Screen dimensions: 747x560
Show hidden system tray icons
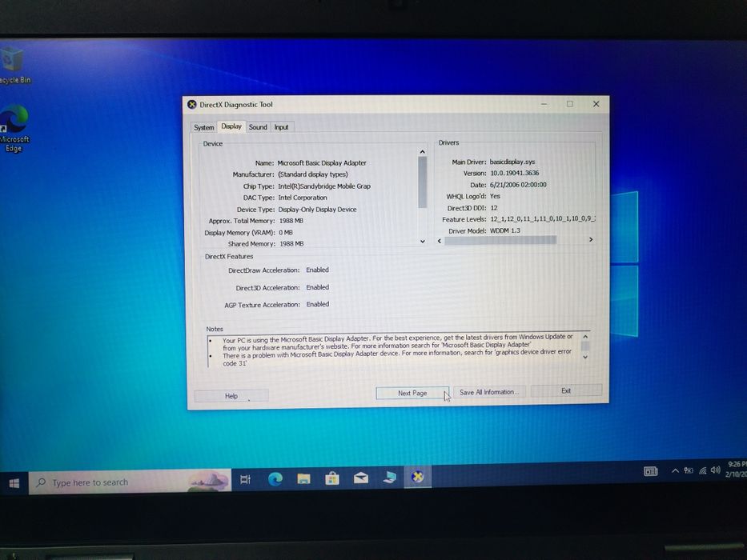point(675,471)
